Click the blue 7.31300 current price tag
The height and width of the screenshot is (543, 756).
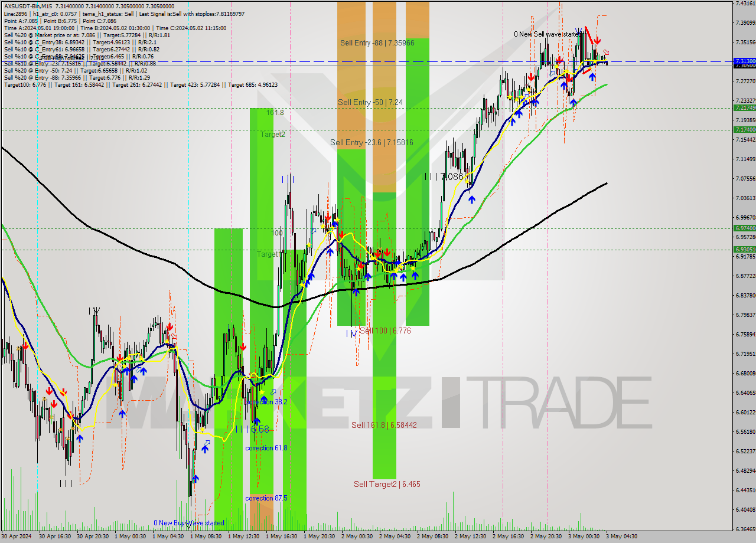[x=744, y=61]
